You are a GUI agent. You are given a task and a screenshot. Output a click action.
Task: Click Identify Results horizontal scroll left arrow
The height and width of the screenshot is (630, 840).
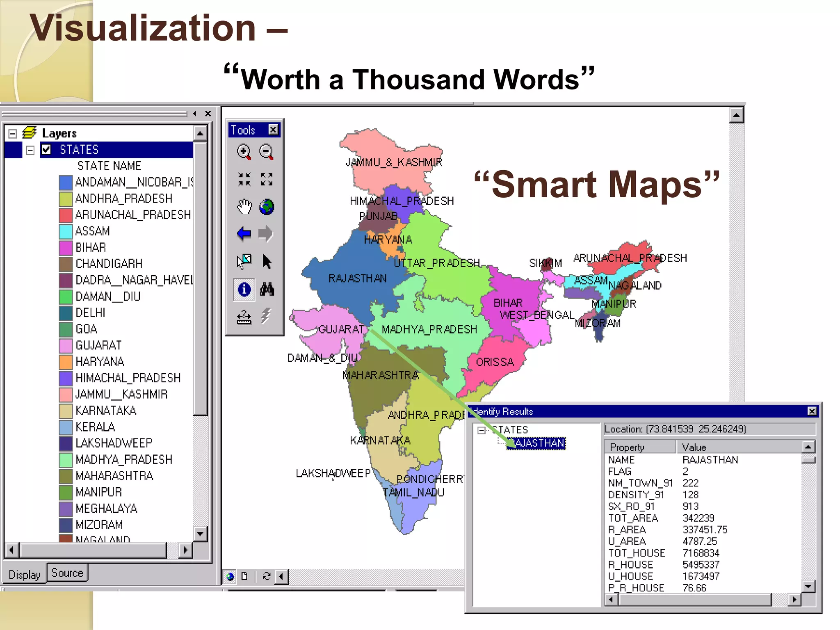(611, 599)
